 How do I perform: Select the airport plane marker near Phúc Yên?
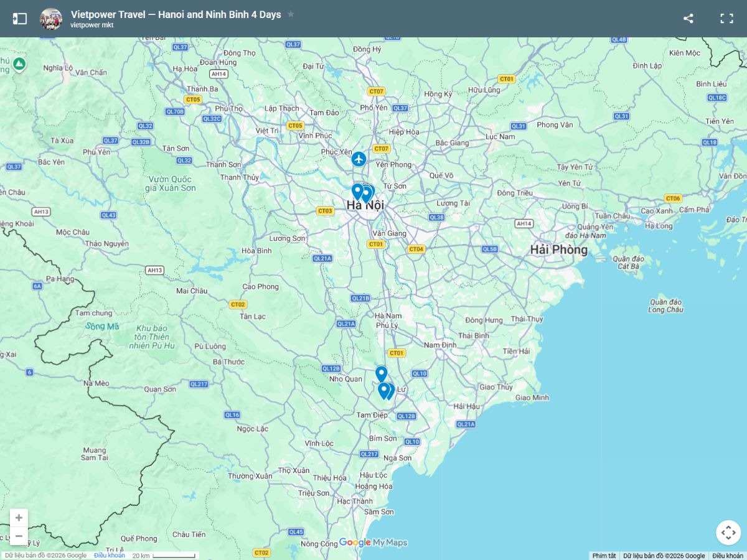[359, 159]
